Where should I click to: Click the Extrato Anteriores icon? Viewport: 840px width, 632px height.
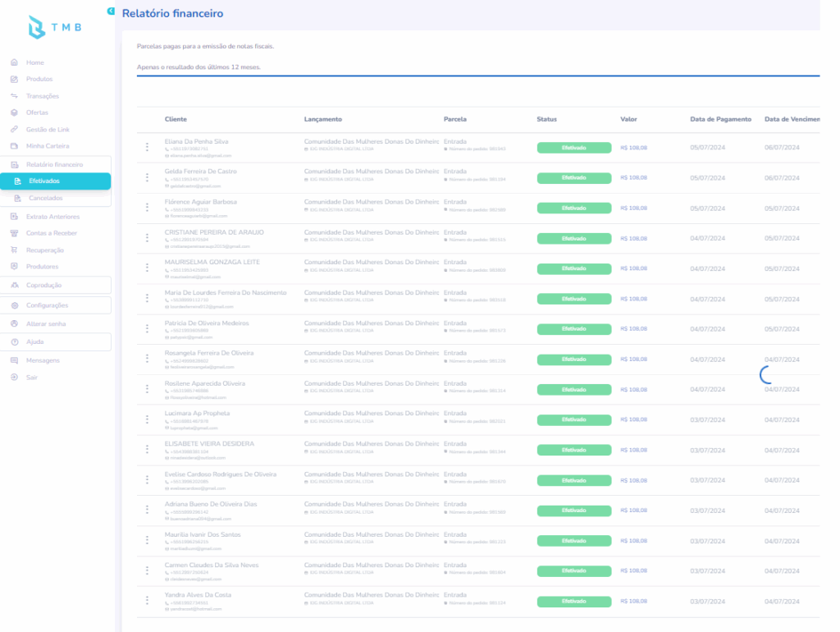click(x=15, y=217)
